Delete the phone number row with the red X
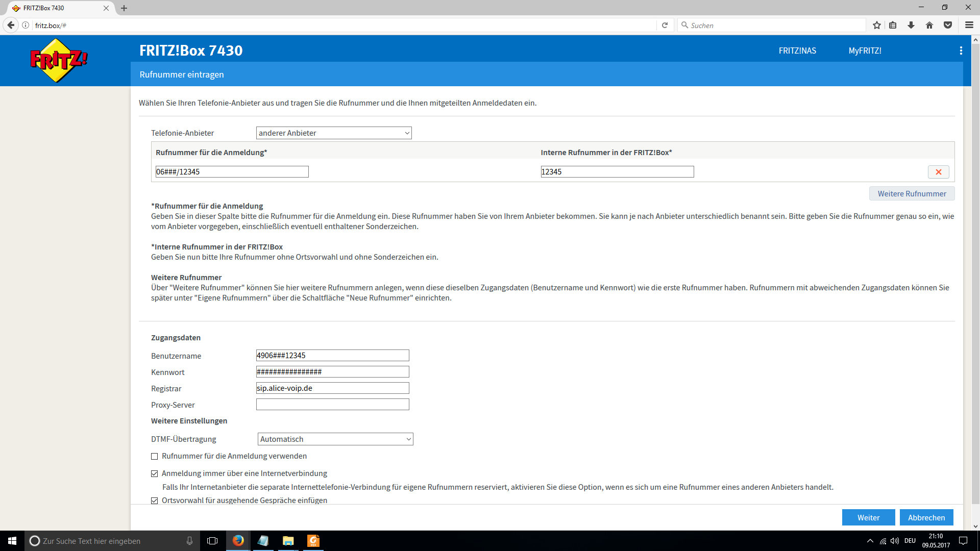Image resolution: width=980 pixels, height=551 pixels. click(x=938, y=172)
